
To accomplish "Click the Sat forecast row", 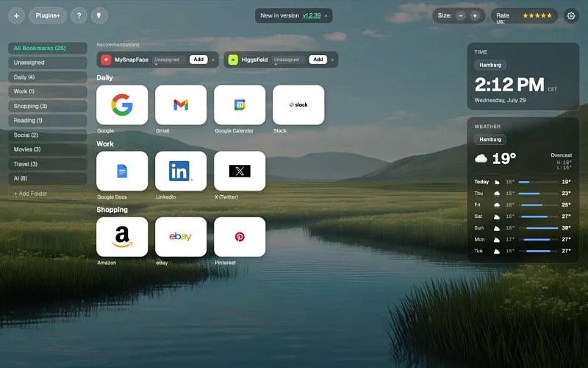I will [x=523, y=216].
